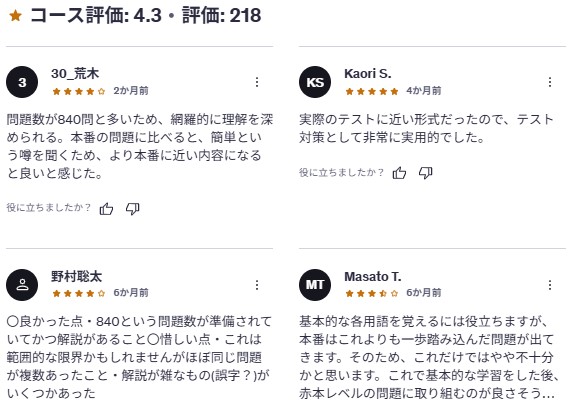Click the reviewer name Masato T.

[372, 276]
